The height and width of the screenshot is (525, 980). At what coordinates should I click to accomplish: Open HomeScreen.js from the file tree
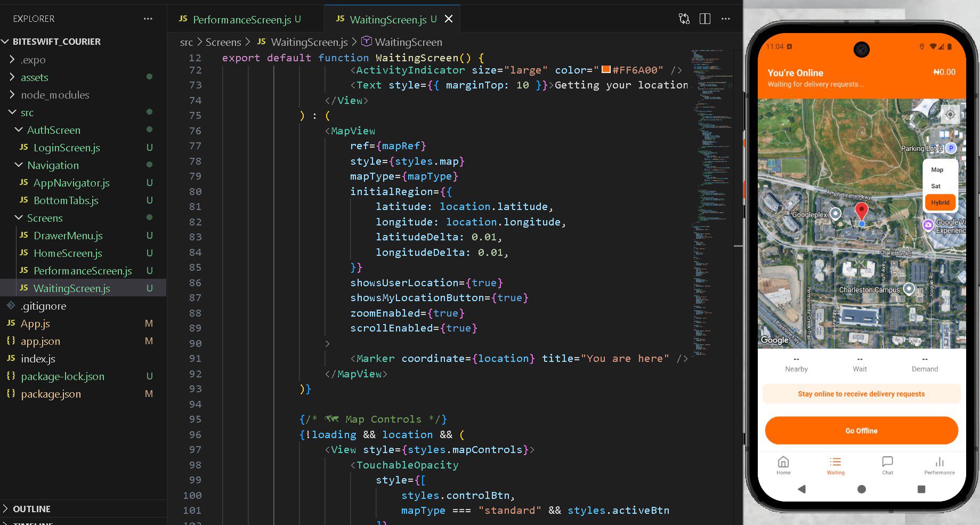tap(68, 253)
